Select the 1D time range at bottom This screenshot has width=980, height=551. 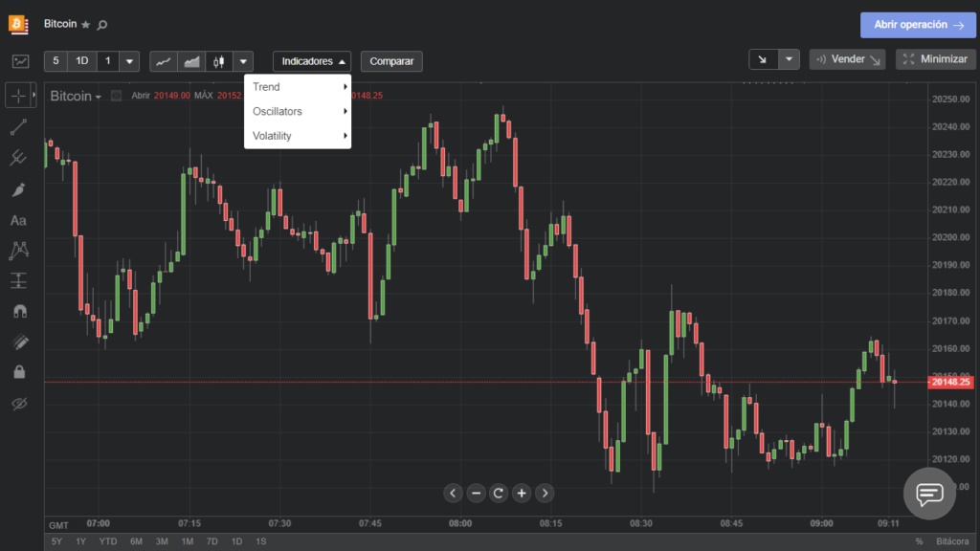[237, 541]
